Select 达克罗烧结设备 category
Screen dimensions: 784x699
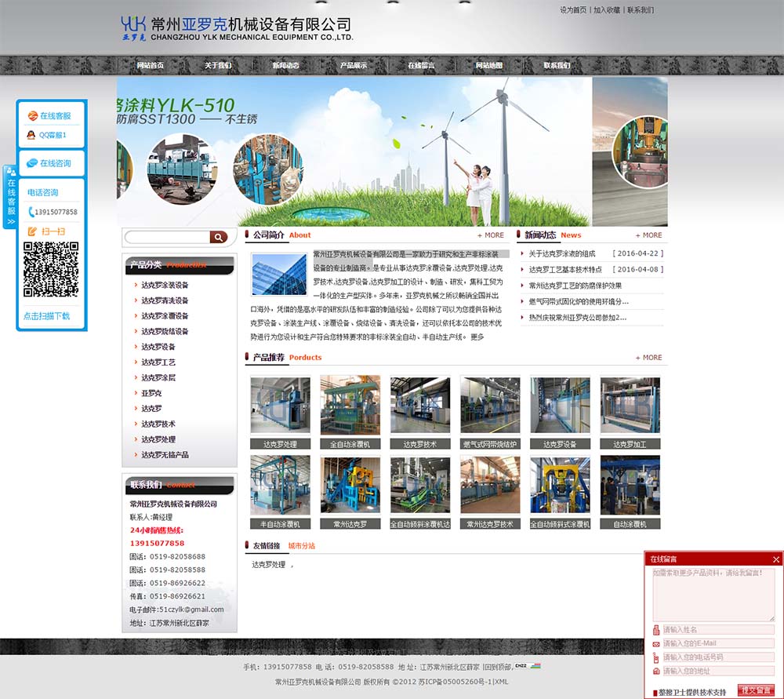(165, 332)
